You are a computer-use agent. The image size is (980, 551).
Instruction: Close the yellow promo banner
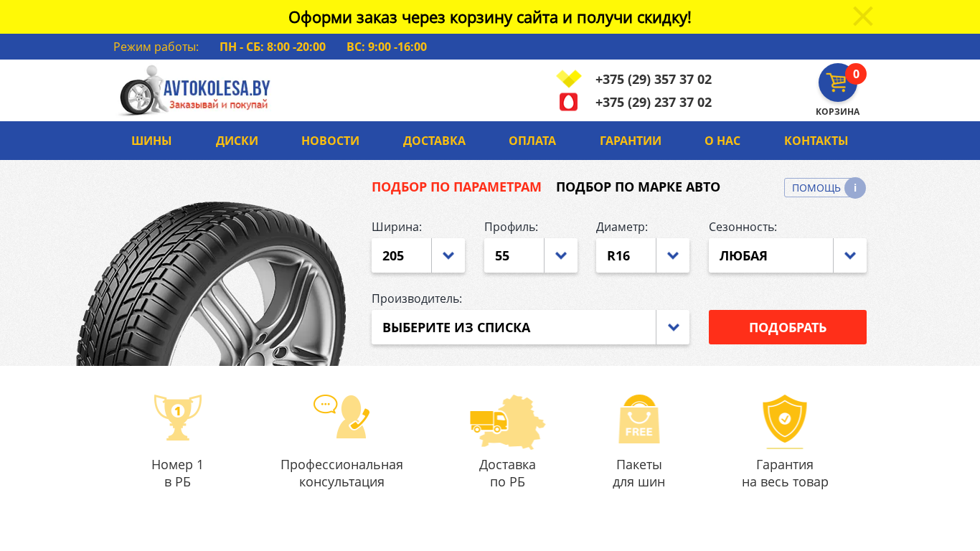862,17
